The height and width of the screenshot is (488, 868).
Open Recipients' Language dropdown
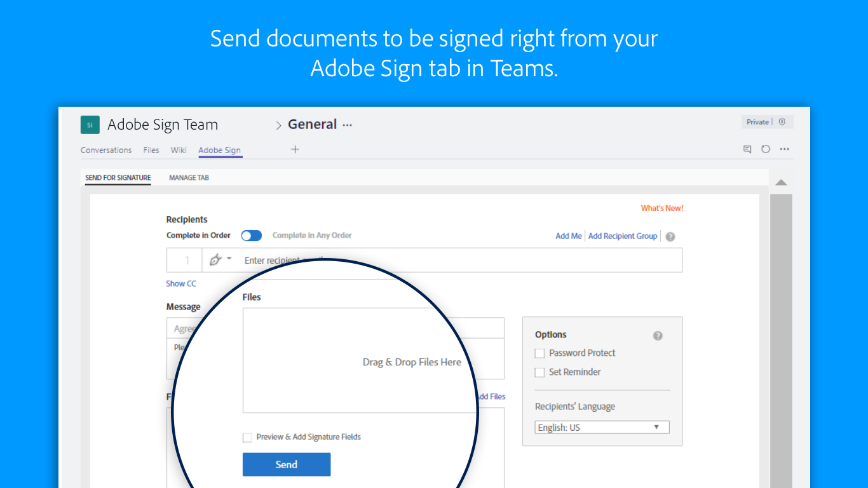point(602,428)
